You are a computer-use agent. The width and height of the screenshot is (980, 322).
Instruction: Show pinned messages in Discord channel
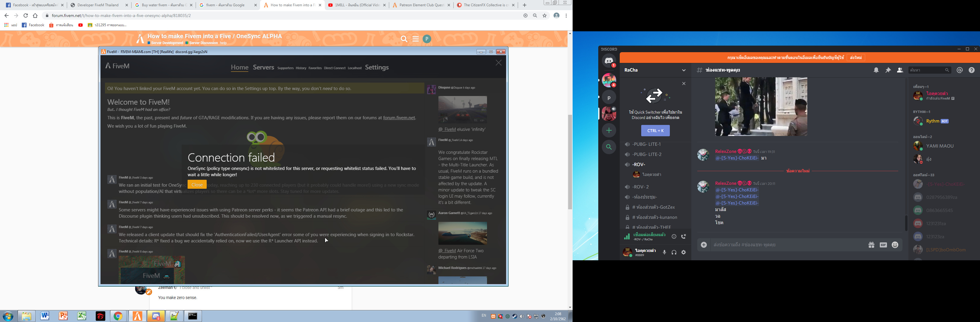coord(888,70)
